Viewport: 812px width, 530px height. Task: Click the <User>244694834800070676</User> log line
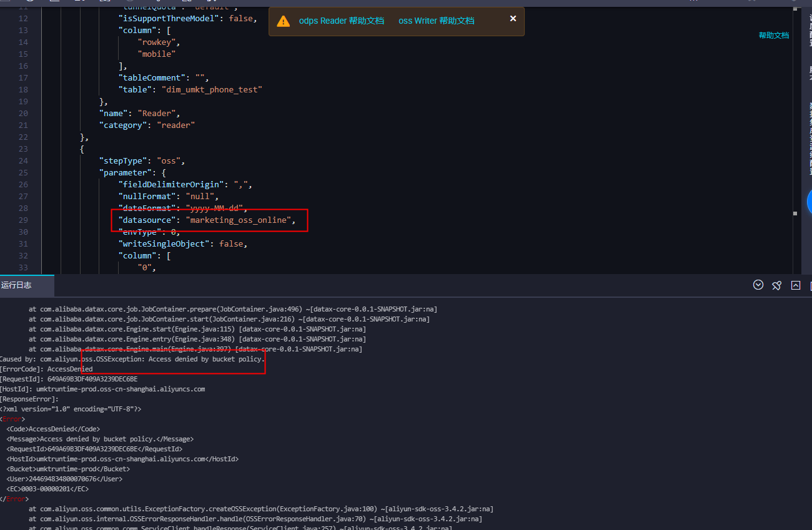point(64,479)
